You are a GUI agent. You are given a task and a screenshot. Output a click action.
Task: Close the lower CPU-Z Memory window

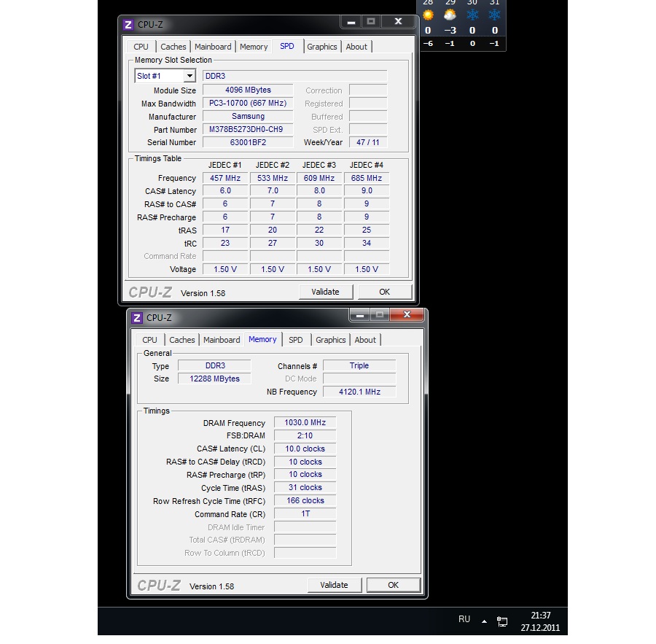[x=407, y=314]
